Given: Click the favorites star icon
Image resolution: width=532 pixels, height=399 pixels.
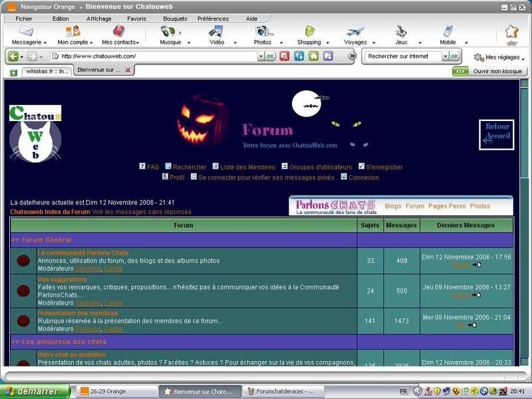Looking at the screenshot, I should click(x=511, y=32).
